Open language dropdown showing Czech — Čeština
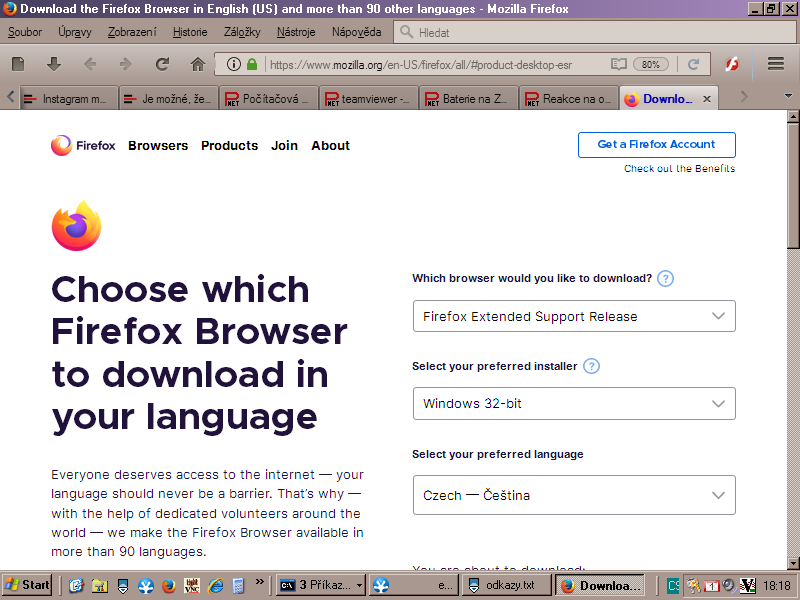The height and width of the screenshot is (600, 800). [574, 495]
